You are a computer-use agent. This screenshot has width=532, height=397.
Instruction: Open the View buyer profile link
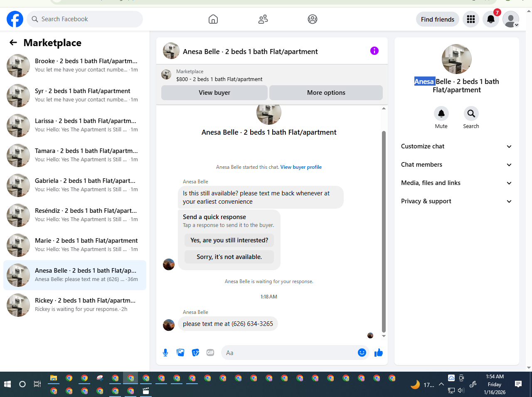(x=301, y=167)
